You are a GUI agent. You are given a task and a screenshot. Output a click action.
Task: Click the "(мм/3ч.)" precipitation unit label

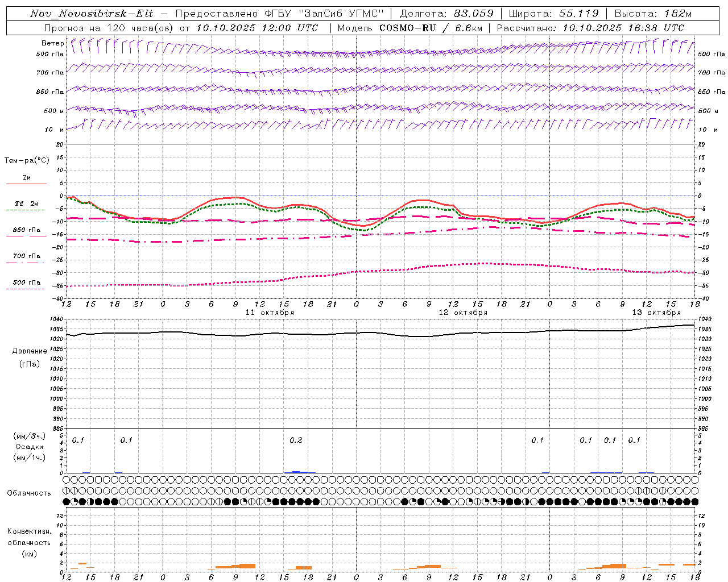30,436
